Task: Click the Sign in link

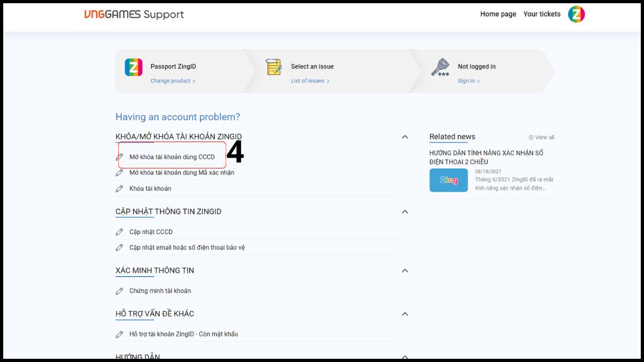Action: [x=469, y=81]
